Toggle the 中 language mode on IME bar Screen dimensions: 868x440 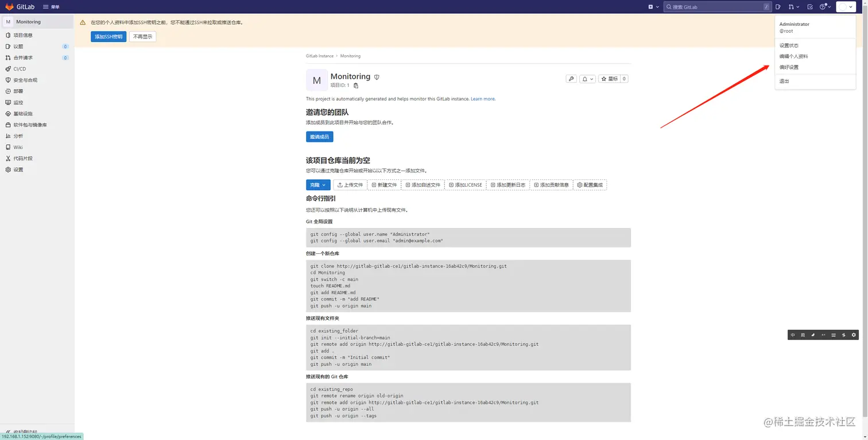tap(793, 335)
